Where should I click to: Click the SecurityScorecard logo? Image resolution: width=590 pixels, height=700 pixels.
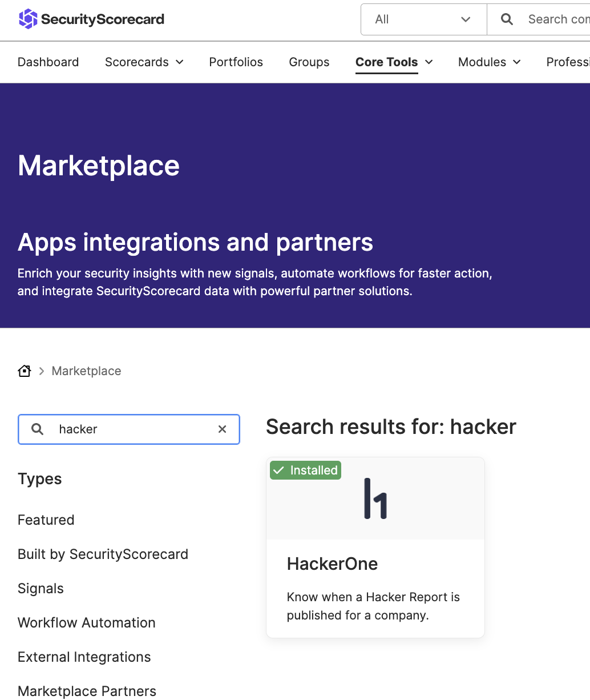click(x=91, y=19)
